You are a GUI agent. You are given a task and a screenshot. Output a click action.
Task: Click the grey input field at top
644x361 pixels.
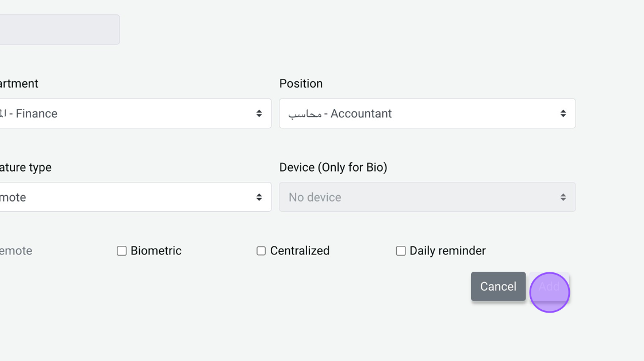point(57,30)
